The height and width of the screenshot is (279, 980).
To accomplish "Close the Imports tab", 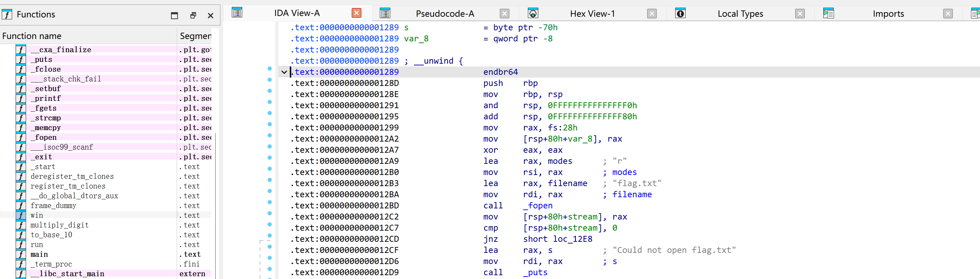I will pos(948,14).
